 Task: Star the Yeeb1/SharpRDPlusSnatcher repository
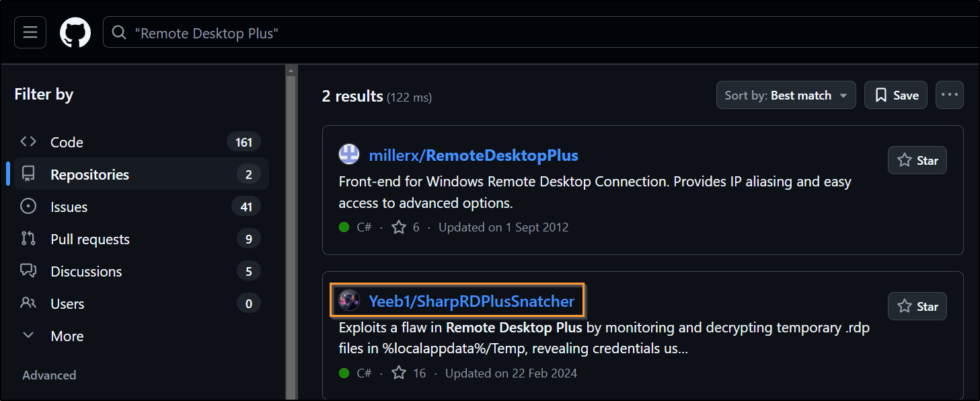[917, 306]
